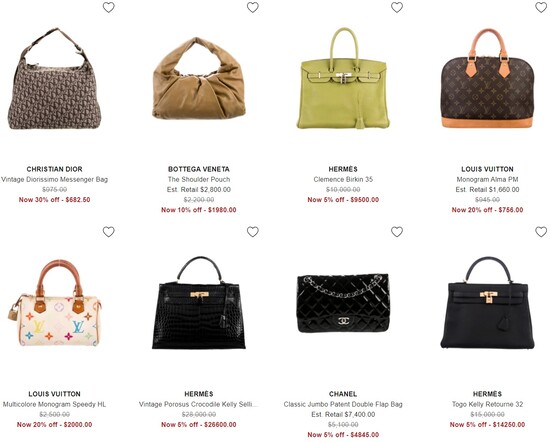Open green Hermès Birkin product image
This screenshot has width=550, height=442.
point(343,79)
